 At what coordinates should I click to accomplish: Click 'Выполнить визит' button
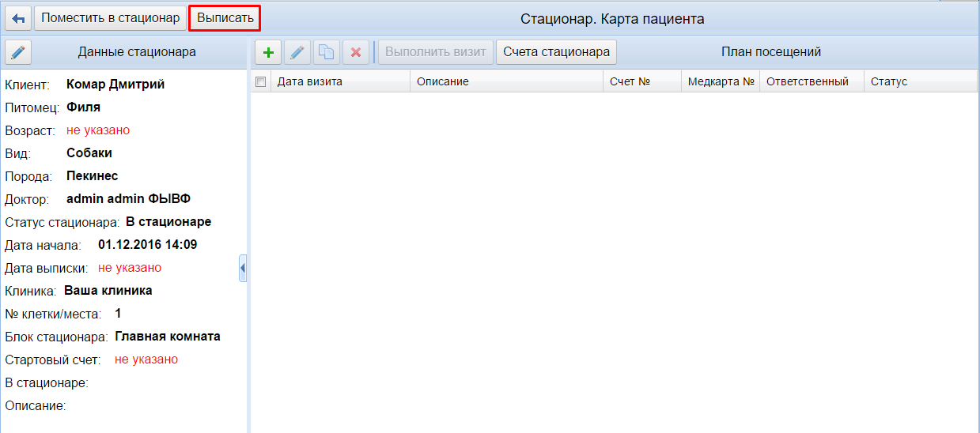coord(435,52)
